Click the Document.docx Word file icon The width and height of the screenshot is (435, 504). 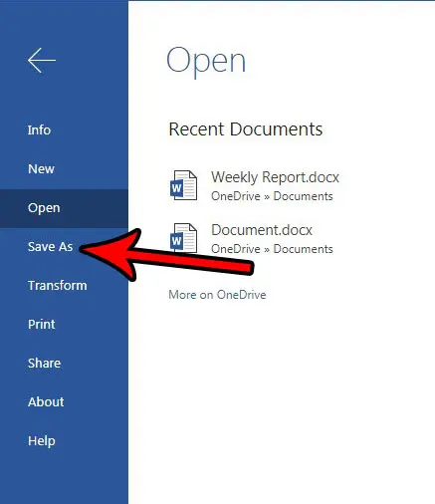tap(184, 238)
